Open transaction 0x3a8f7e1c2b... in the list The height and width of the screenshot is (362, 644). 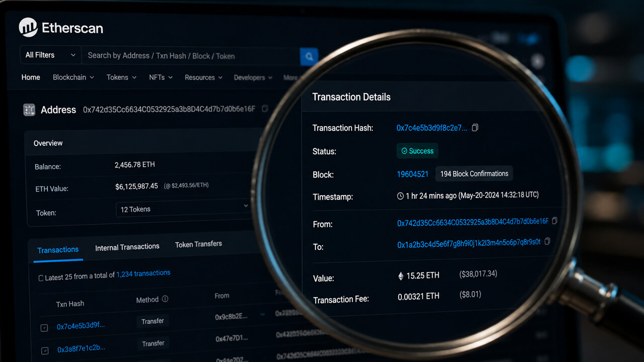82,348
